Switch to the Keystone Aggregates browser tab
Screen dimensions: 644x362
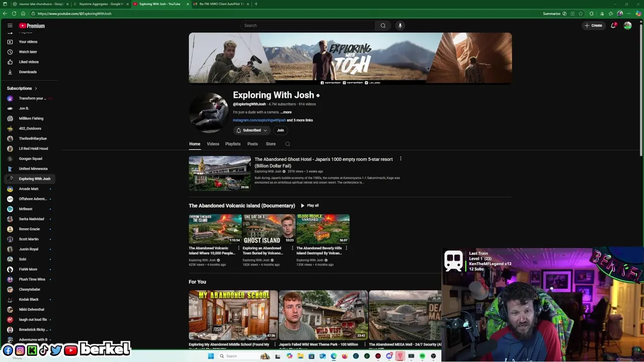pyautogui.click(x=101, y=4)
